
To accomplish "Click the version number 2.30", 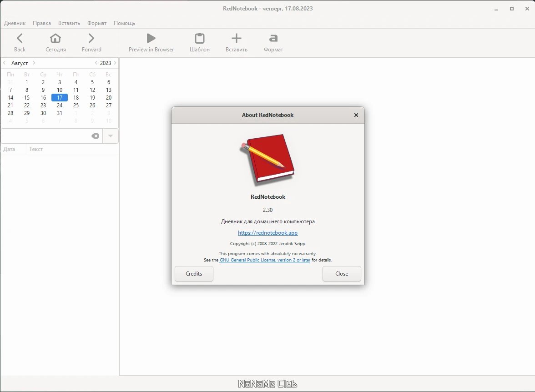I will (267, 210).
